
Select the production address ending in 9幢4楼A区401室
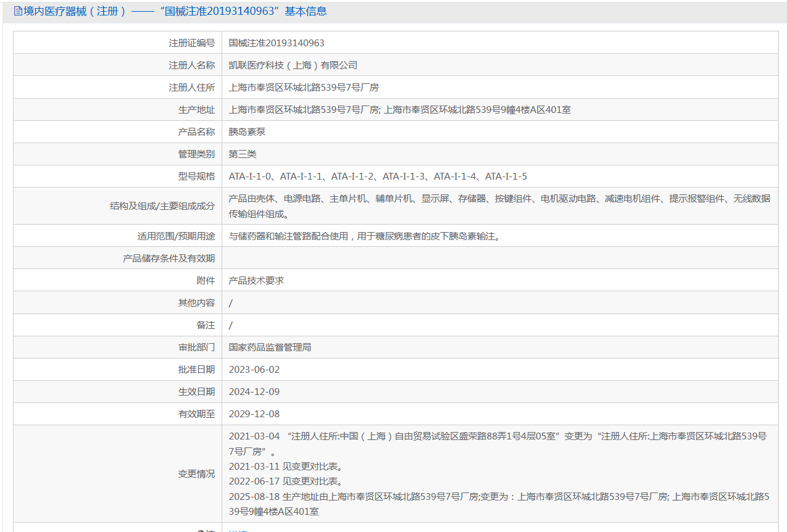400,110
